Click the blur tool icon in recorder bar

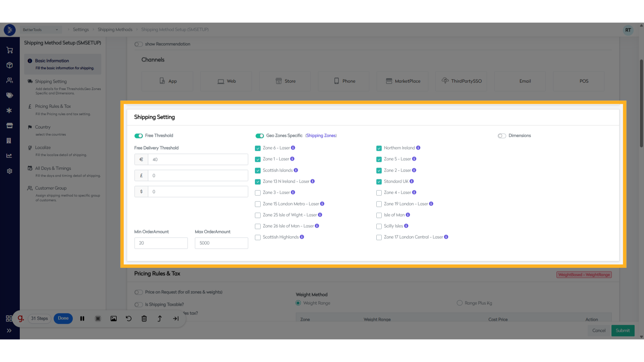point(98,318)
